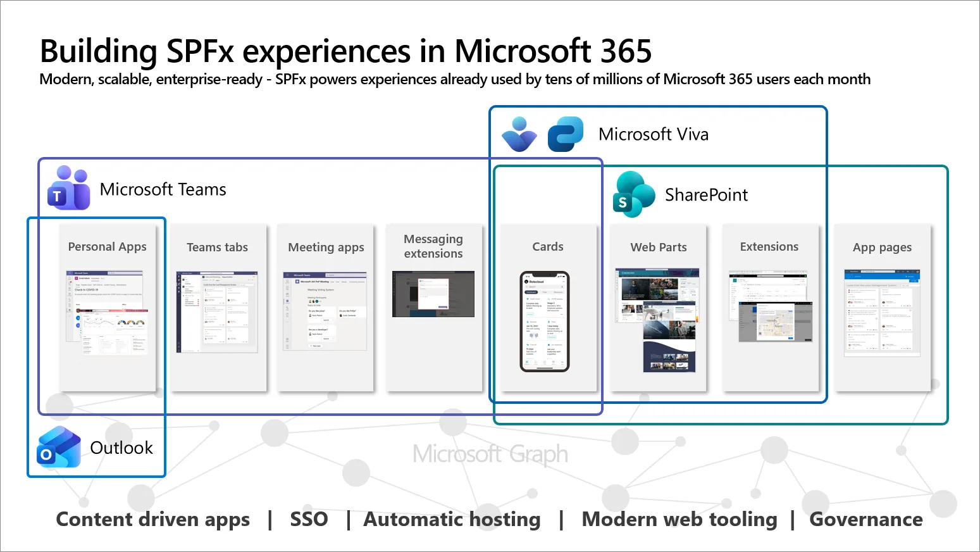Click the Viva Connections purple icon
This screenshot has width=980, height=552.
(x=519, y=134)
